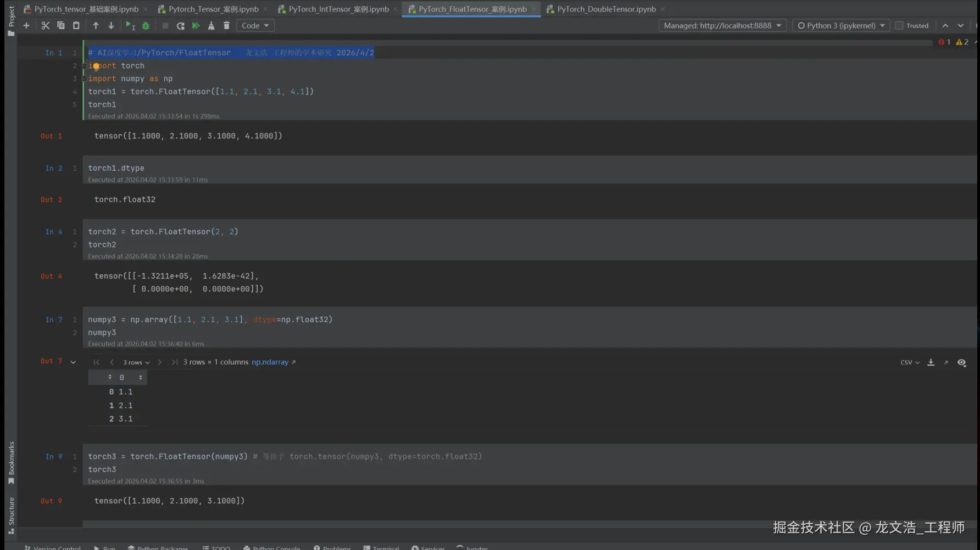
Task: Click the torch3 = torch.FloatTensor(numpy3) line
Action: (x=285, y=457)
